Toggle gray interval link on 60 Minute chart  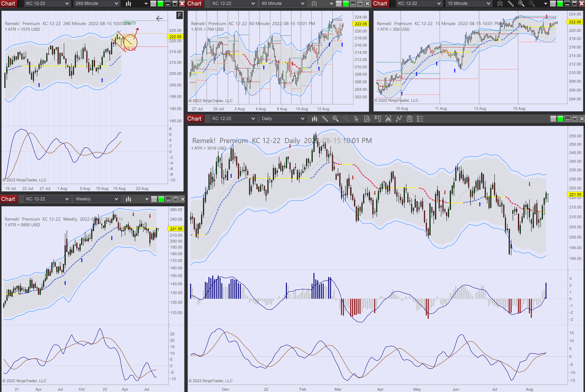(x=339, y=4)
